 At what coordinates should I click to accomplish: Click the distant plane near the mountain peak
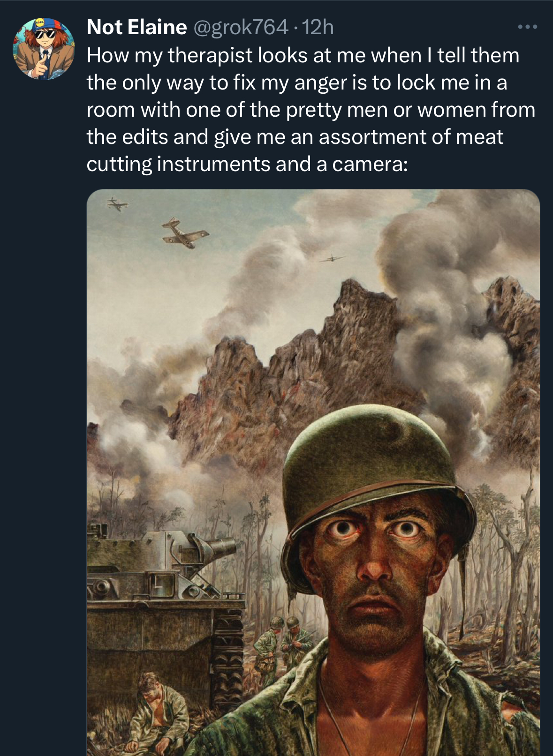coord(333,258)
